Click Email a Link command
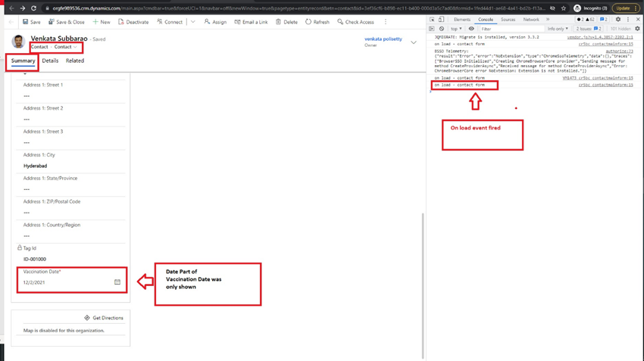The height and width of the screenshot is (361, 644). (x=251, y=22)
